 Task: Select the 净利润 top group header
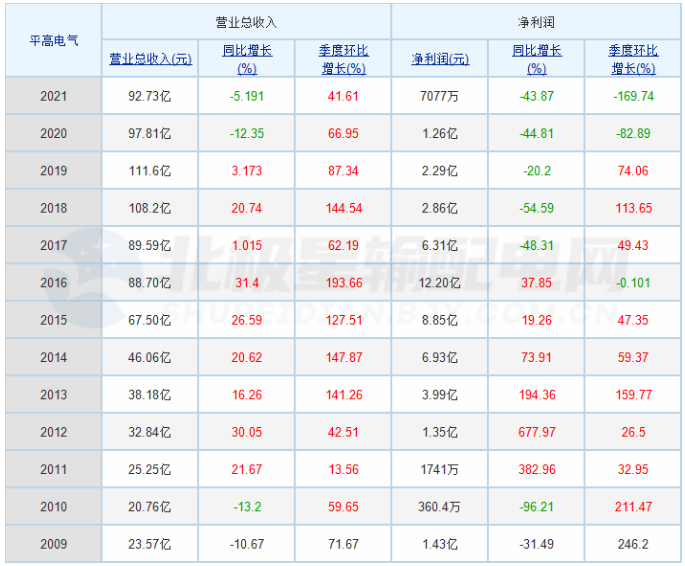(x=536, y=22)
